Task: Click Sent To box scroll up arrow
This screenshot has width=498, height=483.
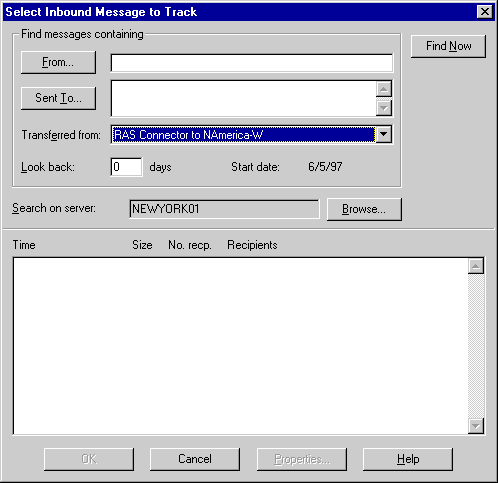Action: pos(384,89)
